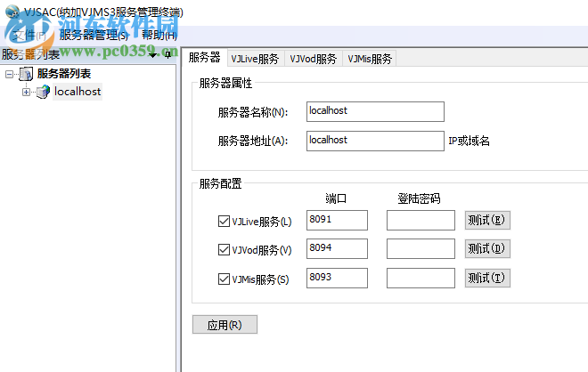Pin the server list panel
The height and width of the screenshot is (372, 588).
pos(168,54)
